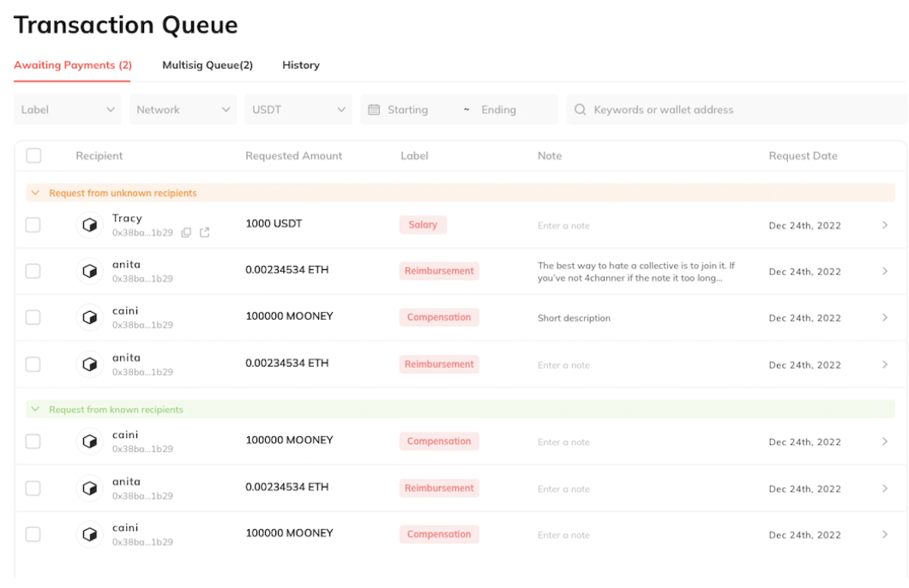Open Tracy's address in external explorer
Screen dimensions: 909x588
click(204, 232)
